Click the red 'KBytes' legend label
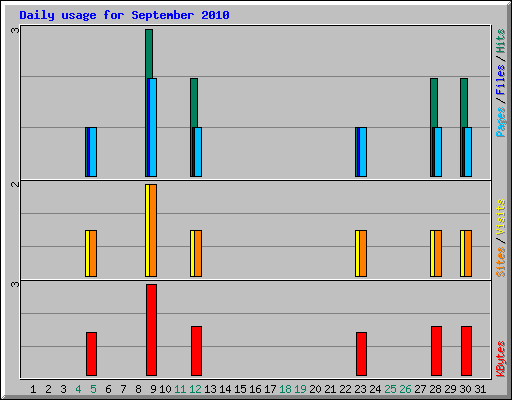Viewport: 512px width, 400px height. pos(501,359)
